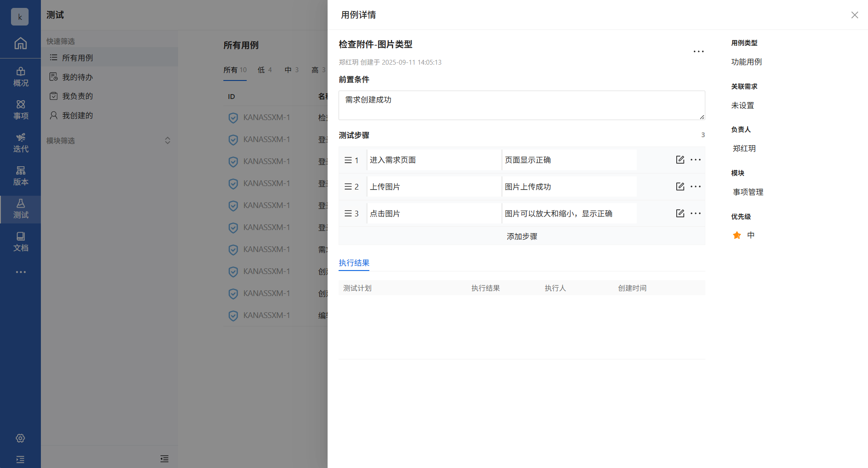Image resolution: width=868 pixels, height=468 pixels.
Task: Open 版本 section in sidebar
Action: tap(20, 176)
